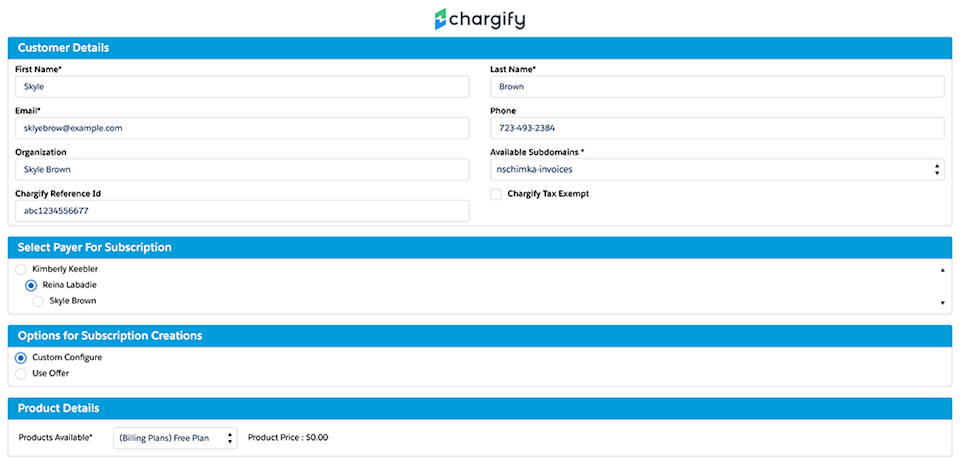This screenshot has height=463, width=960.
Task: Edit the Chargify Reference Id field
Action: [x=242, y=211]
